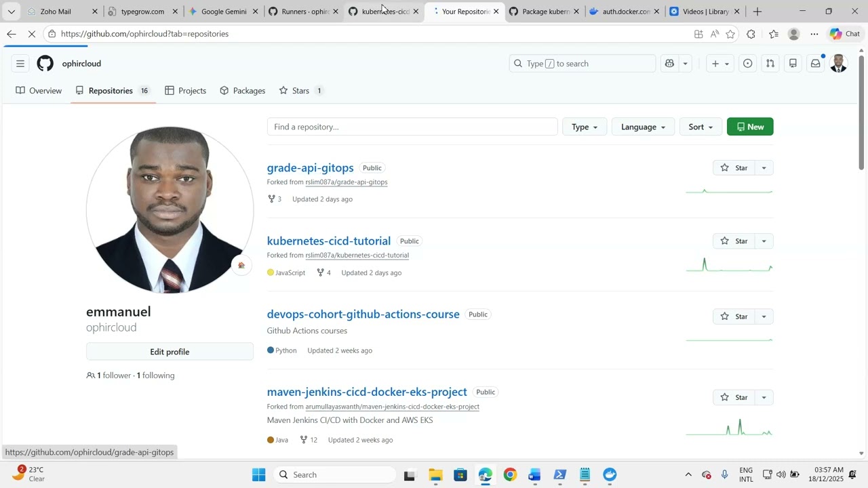Viewport: 868px width, 488px height.
Task: Expand list dropdown beside grade-api-gitops Star
Action: point(764,168)
